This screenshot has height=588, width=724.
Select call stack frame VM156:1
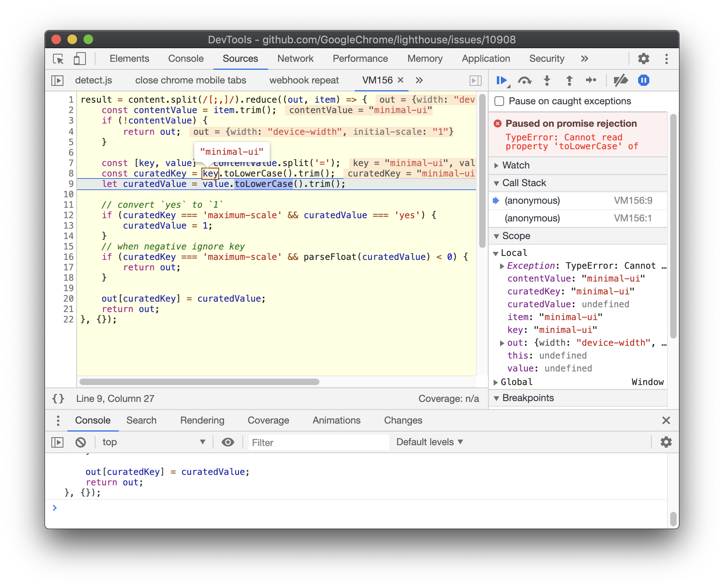tap(578, 218)
